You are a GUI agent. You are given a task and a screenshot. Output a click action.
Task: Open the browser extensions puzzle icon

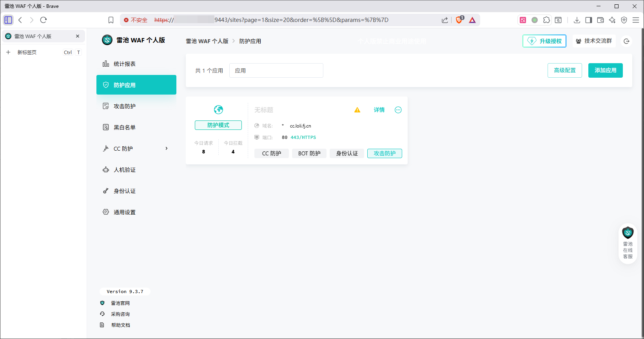point(546,20)
